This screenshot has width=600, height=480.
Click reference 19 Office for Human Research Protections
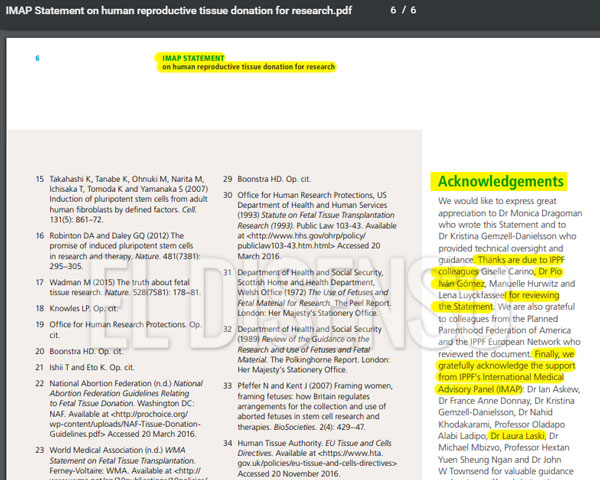pyautogui.click(x=118, y=329)
